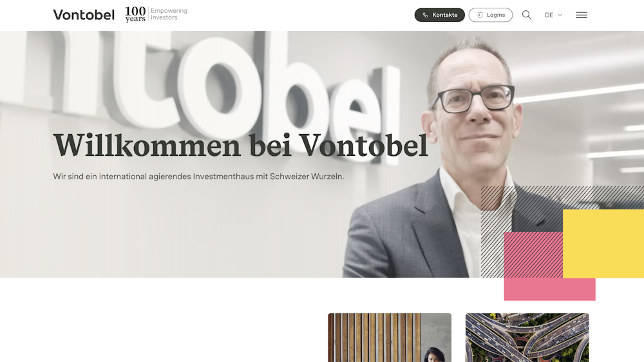Image resolution: width=644 pixels, height=362 pixels.
Task: Open the wooden slats woman thumbnail
Action: (x=390, y=338)
